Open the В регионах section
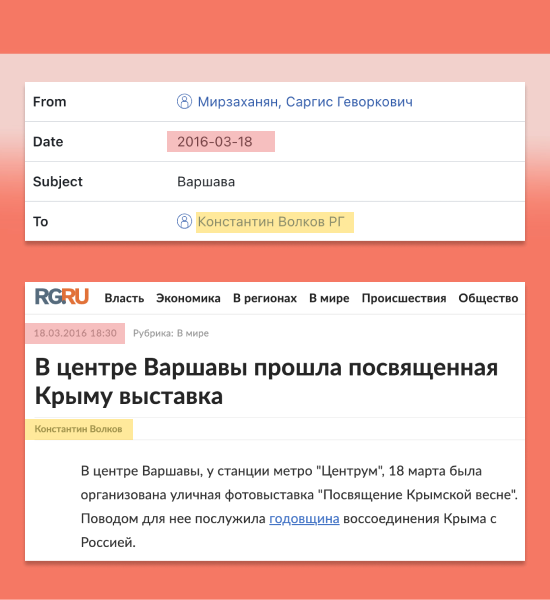 point(265,298)
